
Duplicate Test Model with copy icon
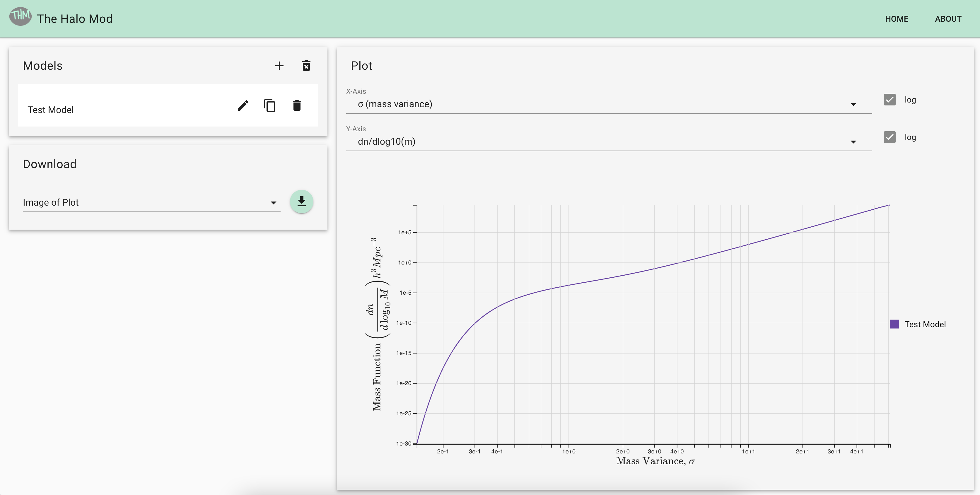coord(270,105)
